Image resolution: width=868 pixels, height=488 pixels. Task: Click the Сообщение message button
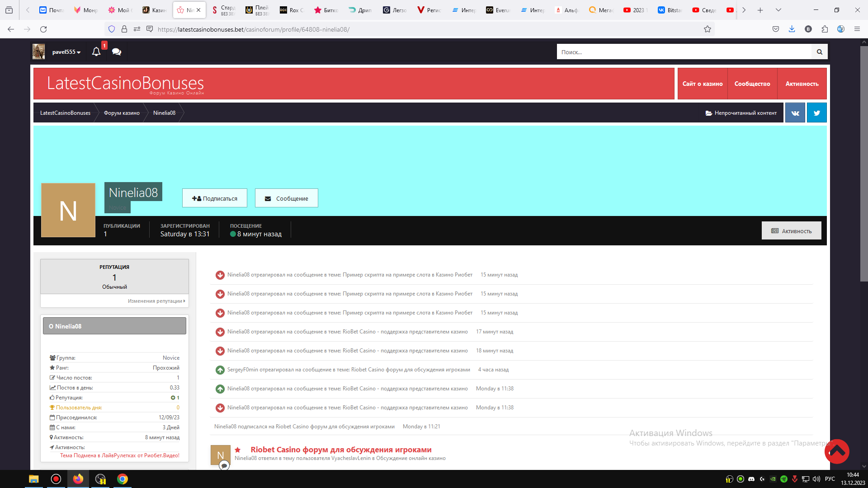287,198
